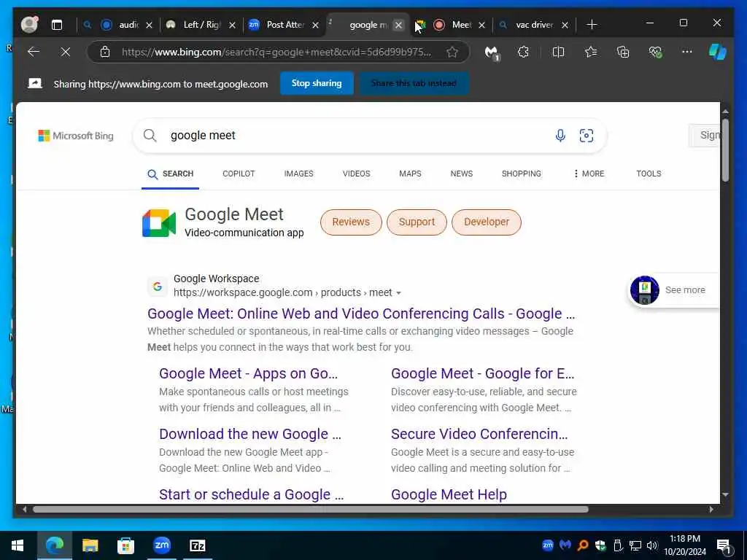Open the NEWS search tab
Screen dimensions: 747x560
pyautogui.click(x=462, y=174)
